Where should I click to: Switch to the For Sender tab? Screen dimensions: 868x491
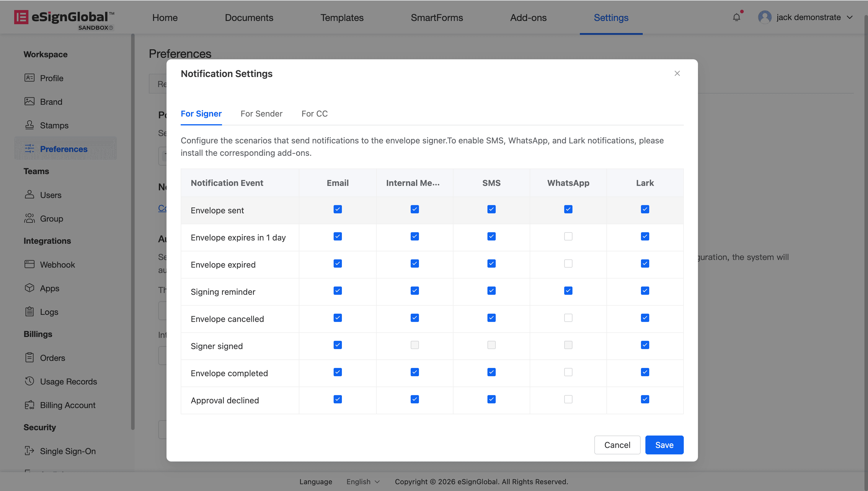tap(262, 114)
